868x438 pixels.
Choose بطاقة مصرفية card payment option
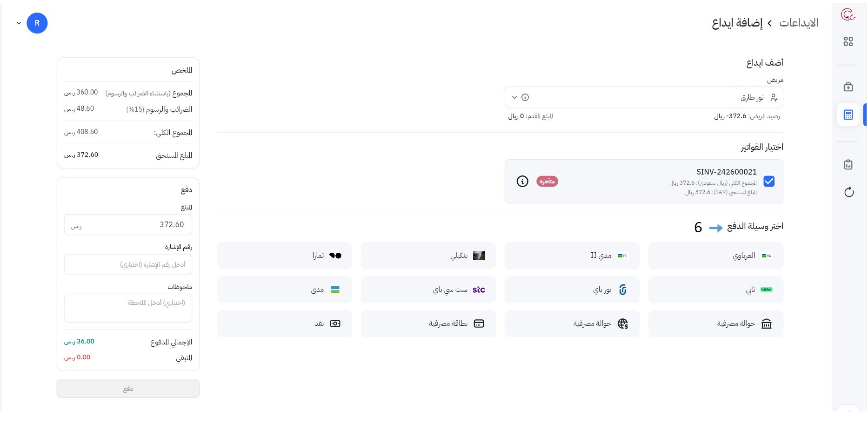pyautogui.click(x=428, y=323)
